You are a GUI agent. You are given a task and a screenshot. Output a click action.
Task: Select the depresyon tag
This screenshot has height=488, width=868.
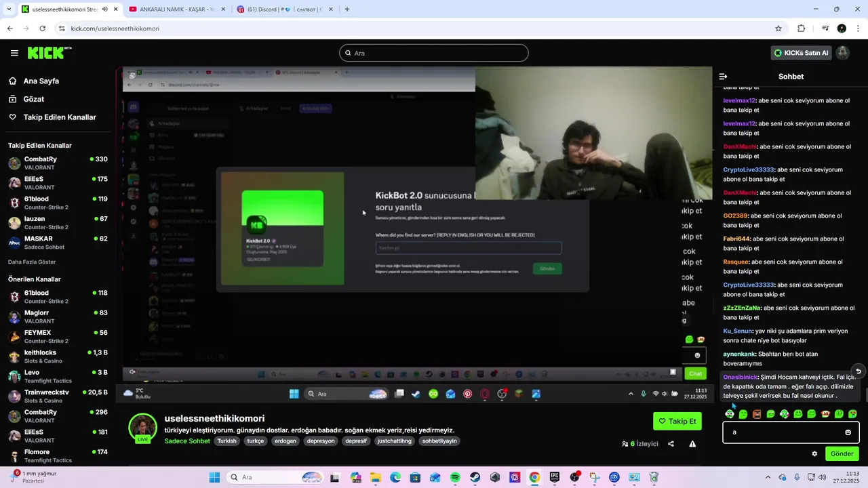click(321, 441)
